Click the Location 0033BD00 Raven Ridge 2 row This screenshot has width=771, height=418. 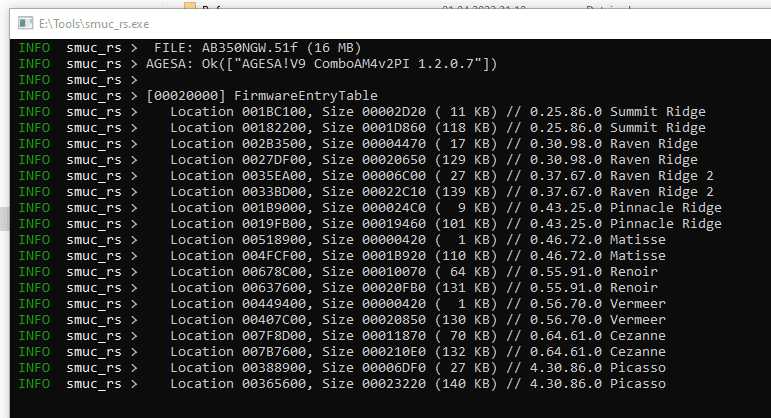366,192
